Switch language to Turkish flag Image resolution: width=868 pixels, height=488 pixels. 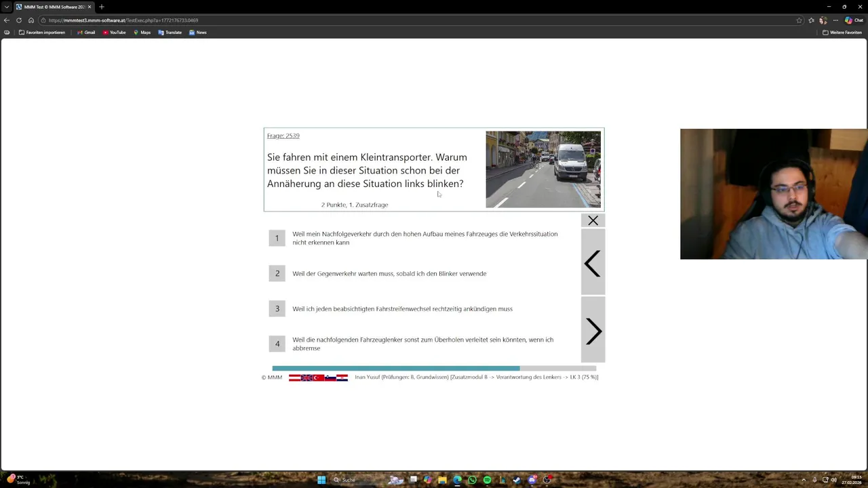tap(318, 378)
